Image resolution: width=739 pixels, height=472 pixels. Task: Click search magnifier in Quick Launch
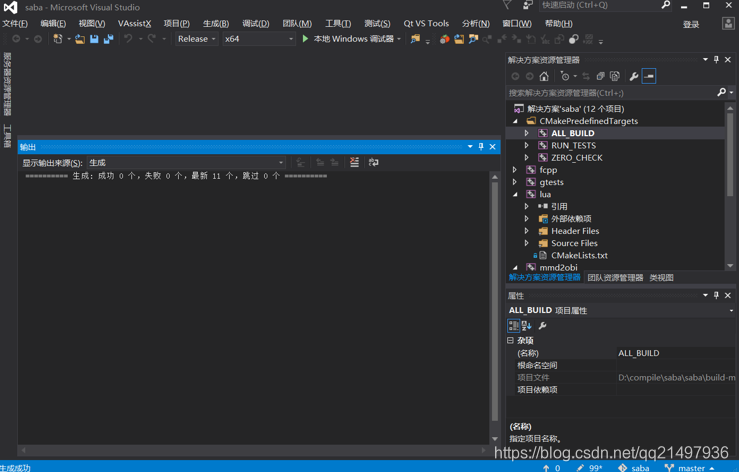click(x=666, y=6)
